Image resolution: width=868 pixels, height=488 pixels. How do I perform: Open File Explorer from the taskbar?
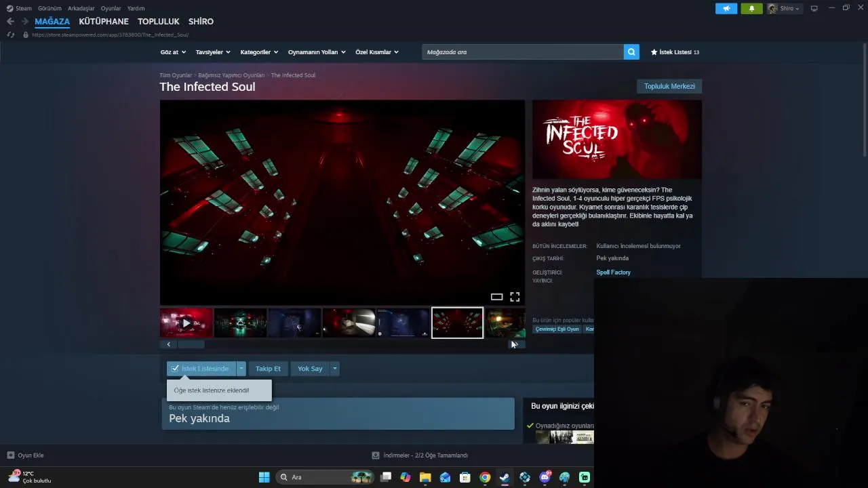pyautogui.click(x=425, y=477)
